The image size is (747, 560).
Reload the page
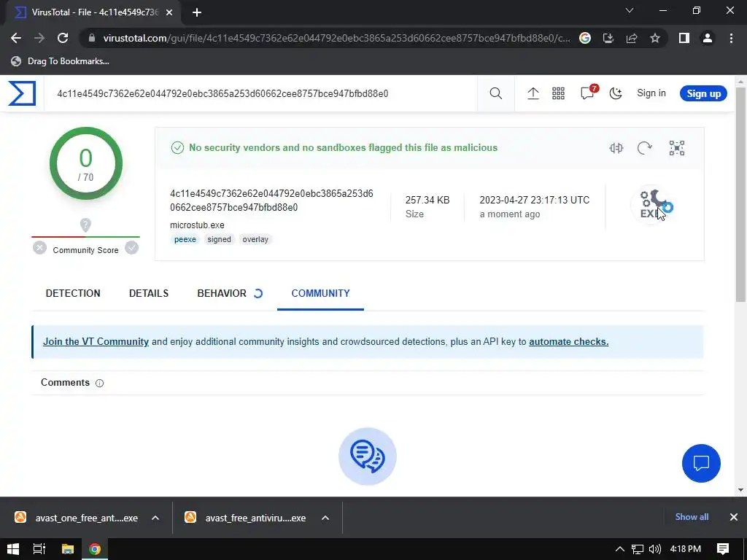click(x=63, y=38)
